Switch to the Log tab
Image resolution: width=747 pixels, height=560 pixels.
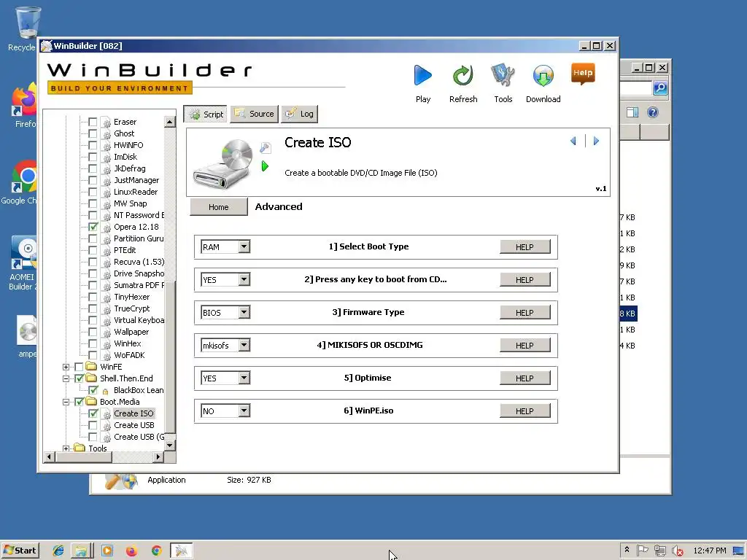pyautogui.click(x=300, y=114)
